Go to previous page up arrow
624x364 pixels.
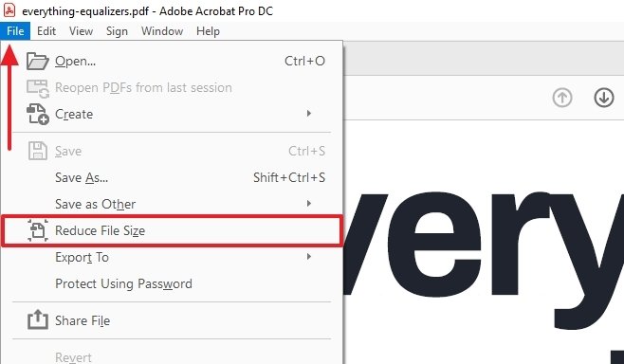(x=562, y=98)
